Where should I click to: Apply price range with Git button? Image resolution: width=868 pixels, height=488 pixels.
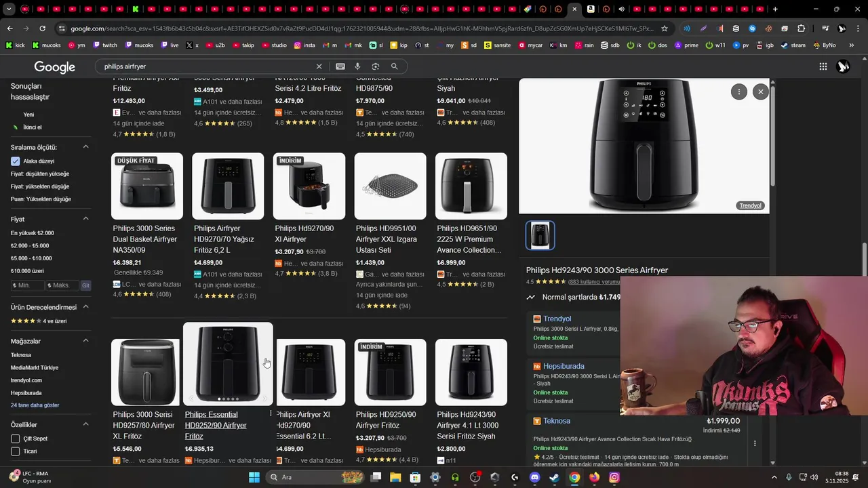(85, 285)
